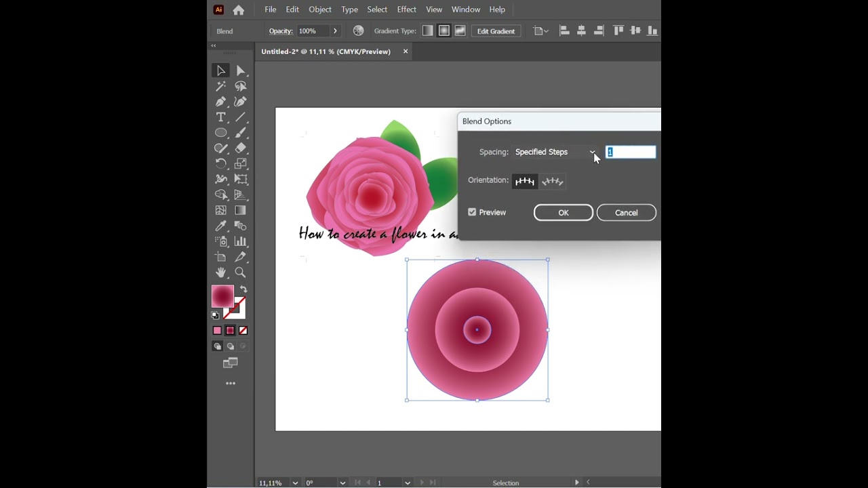Open the rotation angle dropdown

point(342,483)
